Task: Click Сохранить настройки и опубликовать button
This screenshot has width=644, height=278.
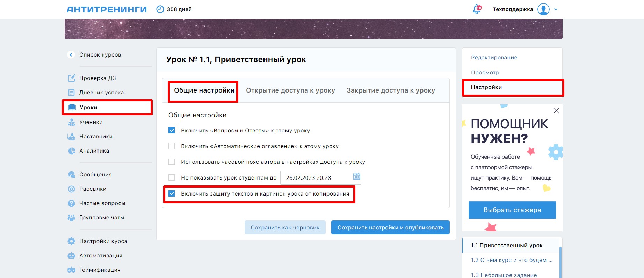Action: [x=390, y=228]
